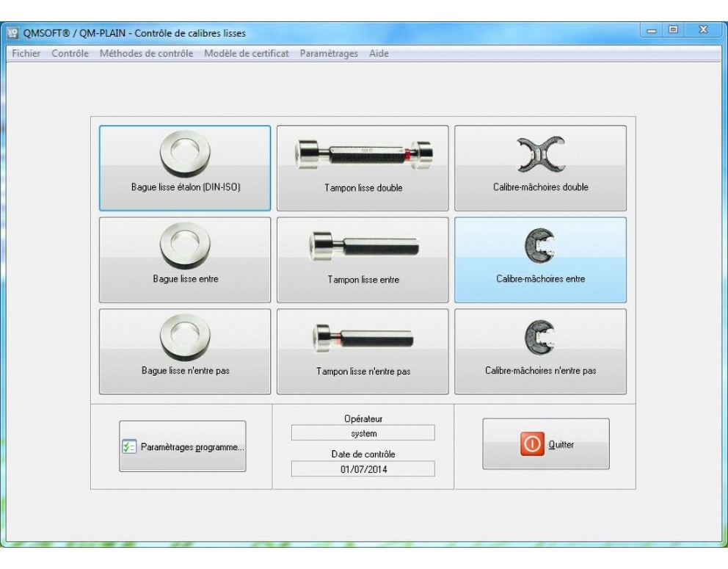
Task: Minimize the QM-PLAIN window
Action: 652,30
